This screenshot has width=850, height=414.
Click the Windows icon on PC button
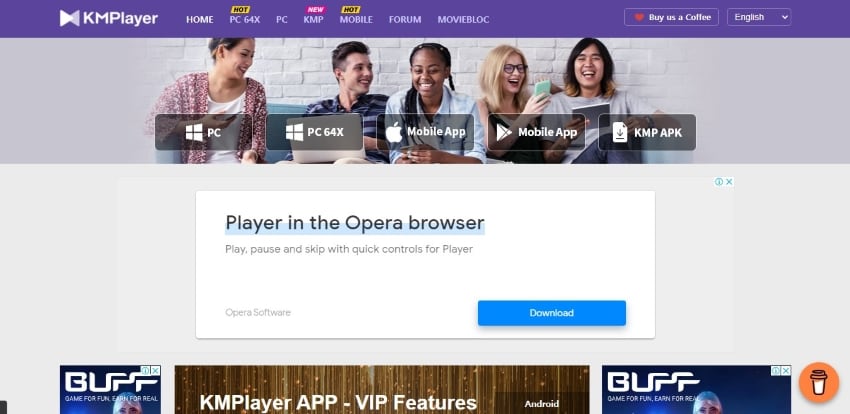coord(194,132)
